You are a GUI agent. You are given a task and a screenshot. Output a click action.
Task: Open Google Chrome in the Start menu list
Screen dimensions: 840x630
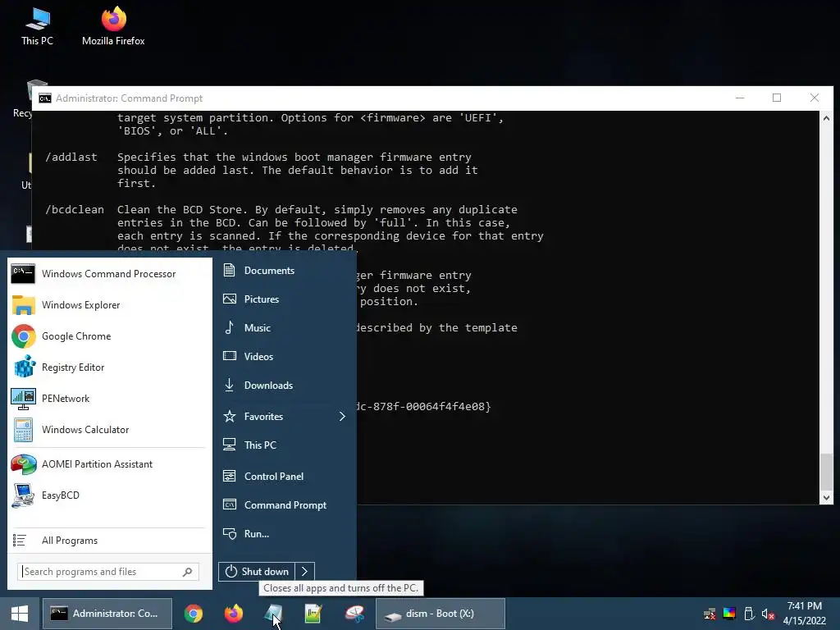point(107,336)
